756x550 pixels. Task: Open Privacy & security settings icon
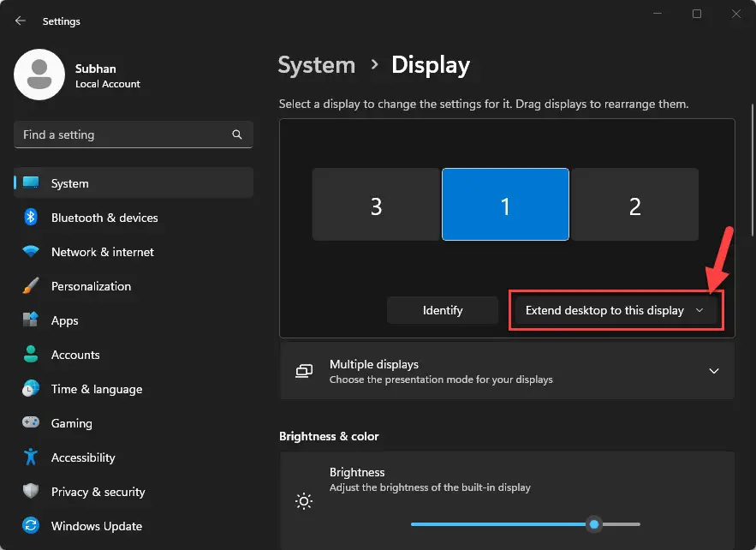(29, 492)
